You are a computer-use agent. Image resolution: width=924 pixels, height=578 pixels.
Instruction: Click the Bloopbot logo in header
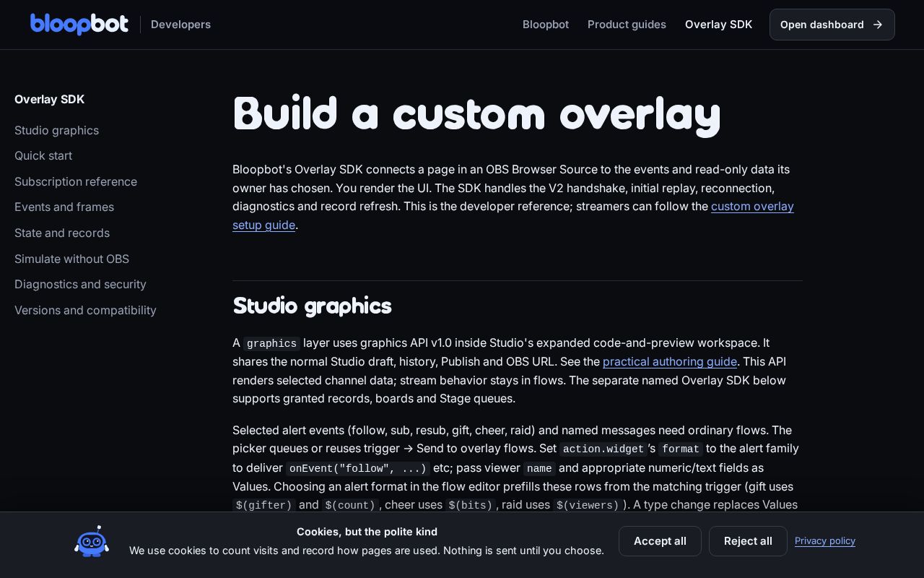[x=79, y=25]
